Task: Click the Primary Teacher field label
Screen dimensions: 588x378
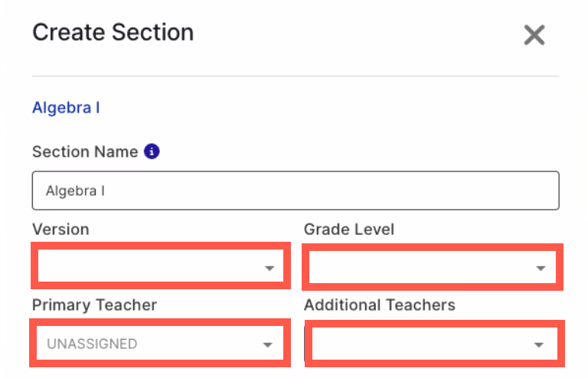Action: click(x=94, y=305)
